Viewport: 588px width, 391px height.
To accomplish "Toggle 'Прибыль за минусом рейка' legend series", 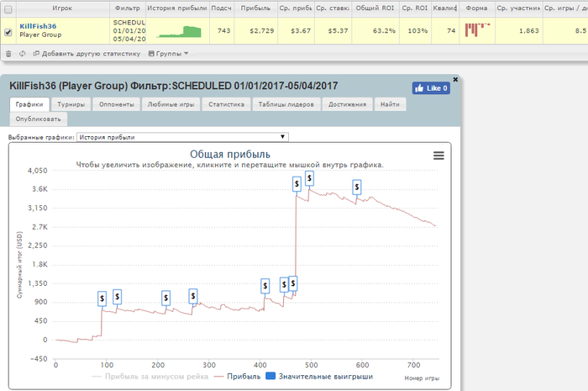I will click(150, 377).
